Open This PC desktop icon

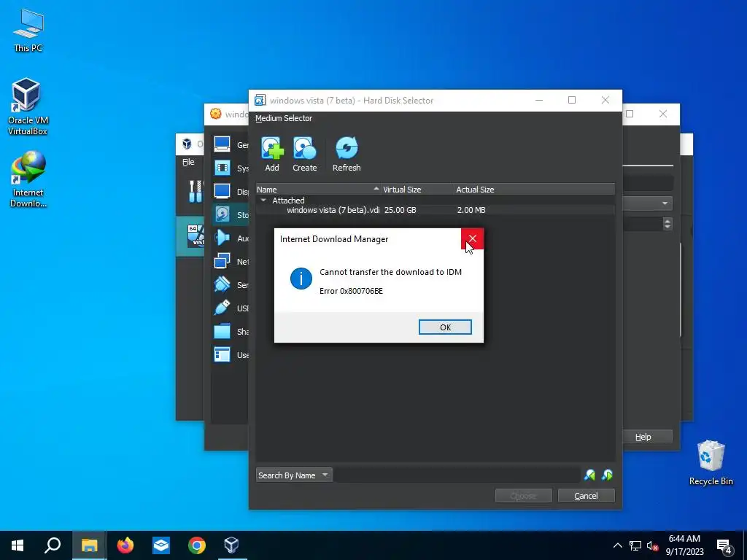pos(28,31)
